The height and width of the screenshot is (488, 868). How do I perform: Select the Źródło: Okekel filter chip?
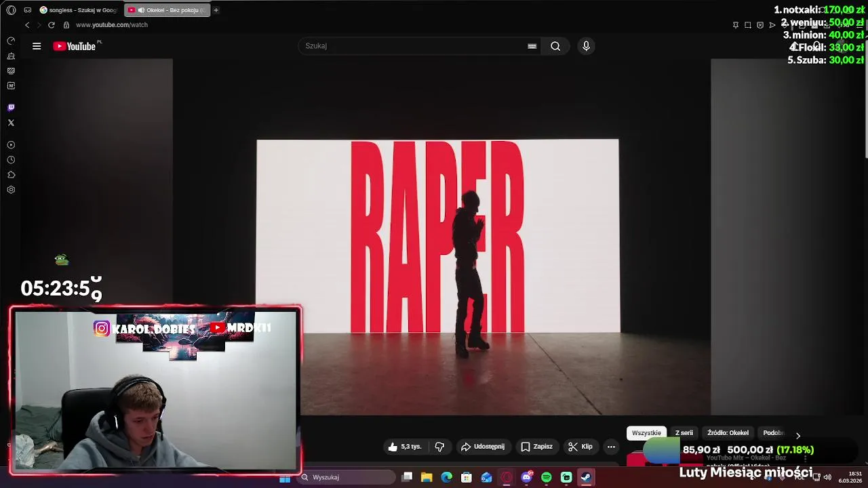(728, 433)
